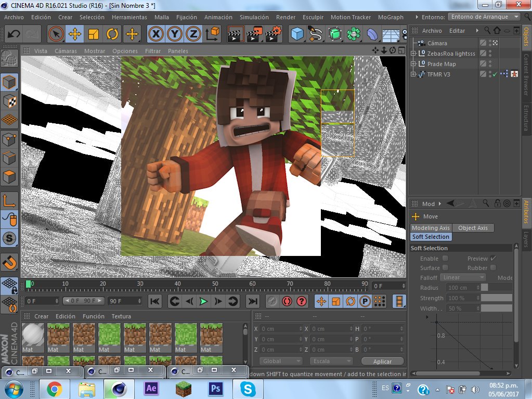The width and height of the screenshot is (532, 399).
Task: Activate the Move tool in the top toolbar
Action: (x=75, y=34)
